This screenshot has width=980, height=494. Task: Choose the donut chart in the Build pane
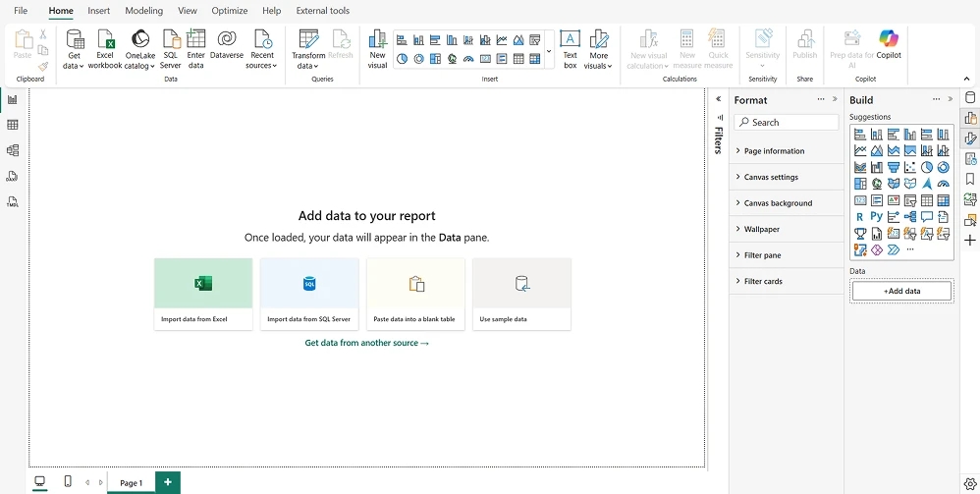pyautogui.click(x=943, y=167)
